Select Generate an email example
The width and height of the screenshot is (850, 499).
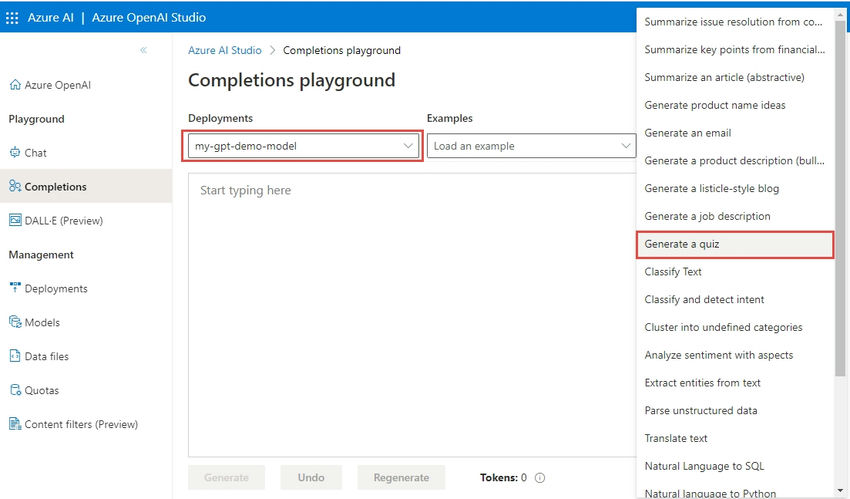tap(735, 133)
